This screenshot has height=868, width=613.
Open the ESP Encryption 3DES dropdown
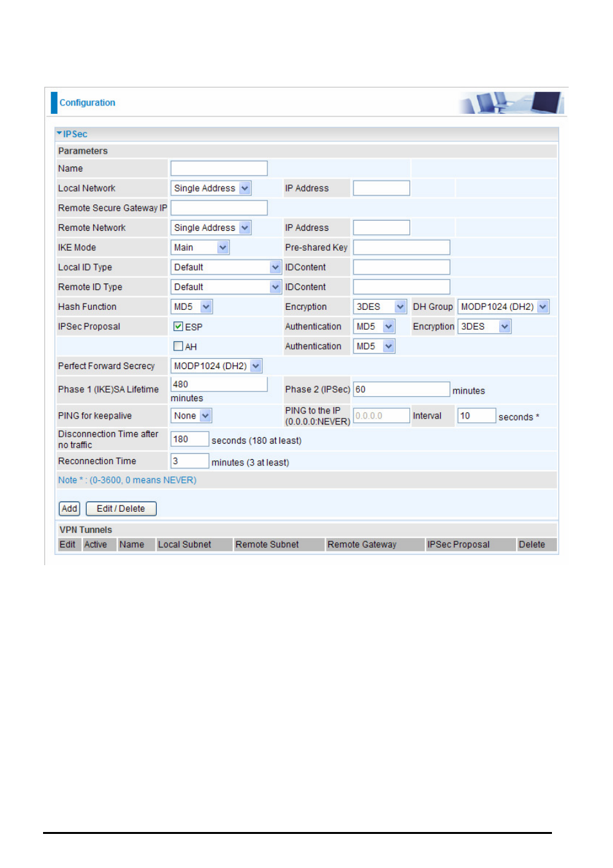pyautogui.click(x=484, y=327)
